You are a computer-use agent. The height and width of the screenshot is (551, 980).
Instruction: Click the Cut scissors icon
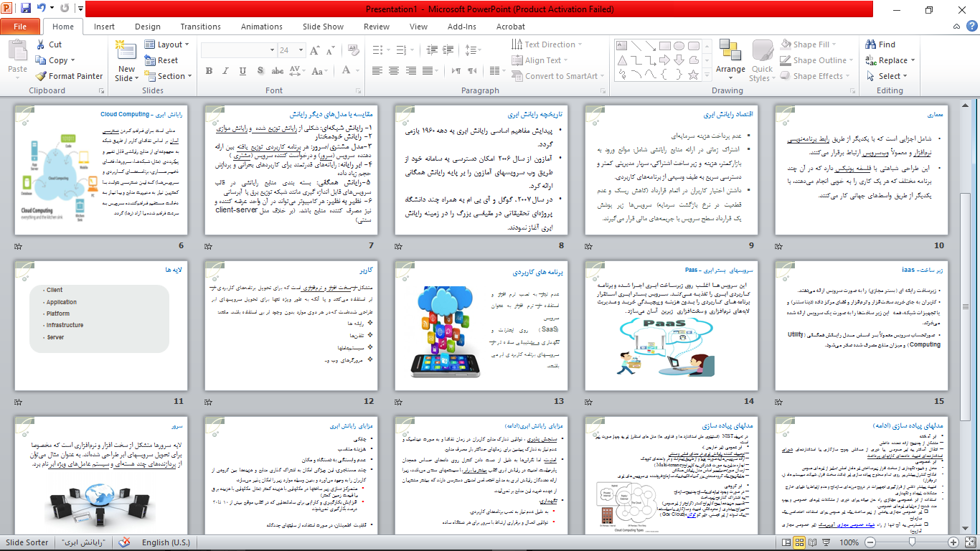[x=49, y=44]
